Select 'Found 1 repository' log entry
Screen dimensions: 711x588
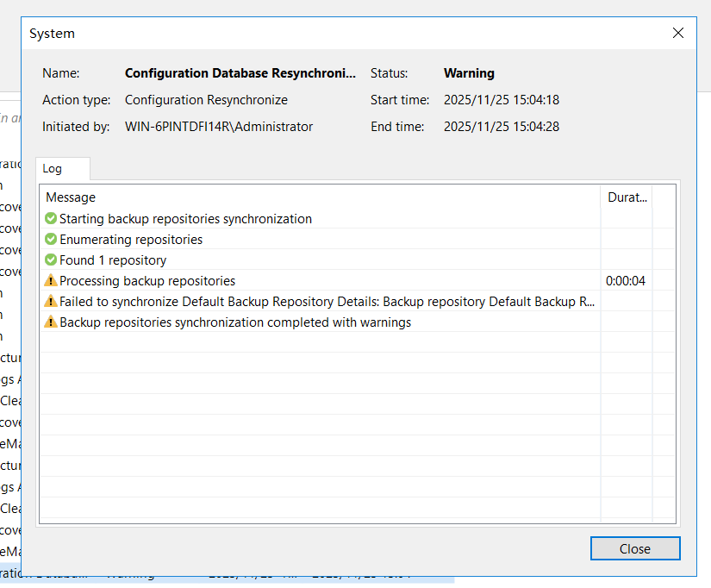tap(358, 260)
